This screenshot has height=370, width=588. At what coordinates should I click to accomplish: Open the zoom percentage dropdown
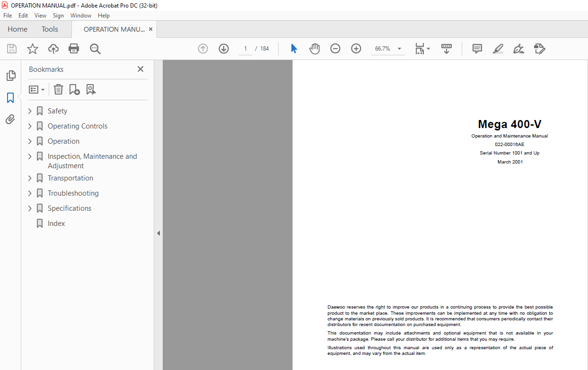[399, 49]
